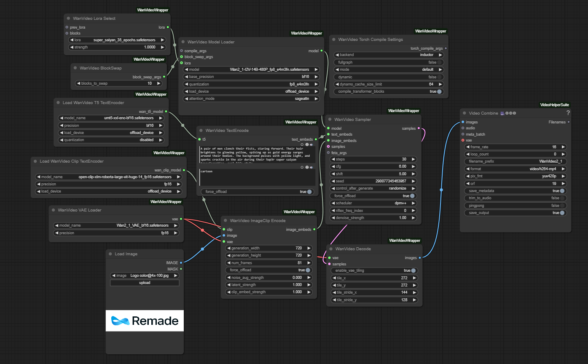Click the Remade logo image preview
Image resolution: width=588 pixels, height=364 pixels.
pyautogui.click(x=145, y=321)
